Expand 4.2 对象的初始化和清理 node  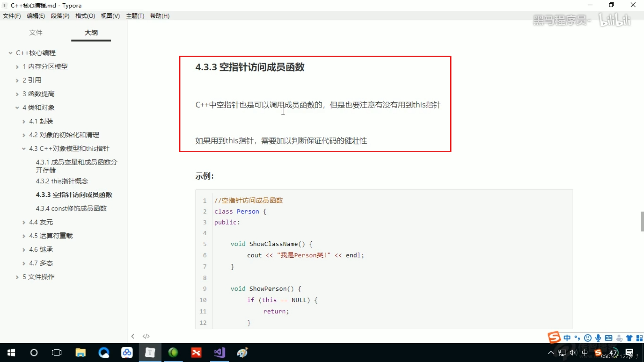tap(24, 135)
